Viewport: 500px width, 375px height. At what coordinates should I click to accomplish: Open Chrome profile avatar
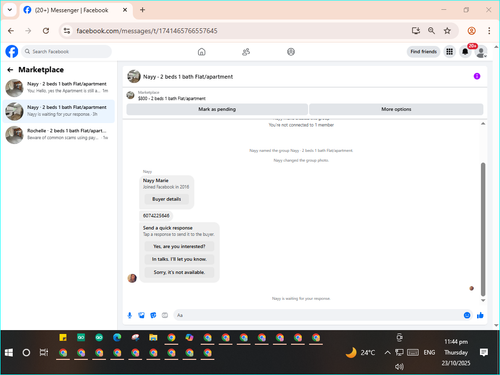click(471, 31)
